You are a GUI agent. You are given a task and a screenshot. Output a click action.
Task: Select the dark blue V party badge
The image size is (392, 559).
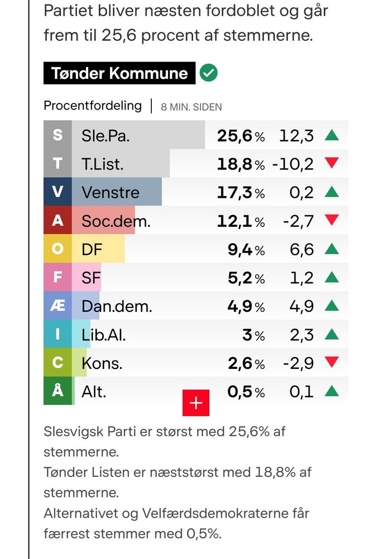click(x=58, y=192)
